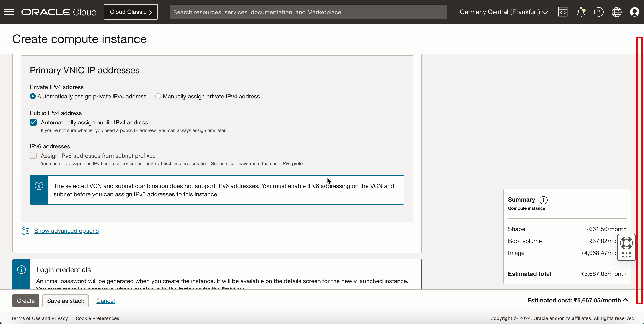The image size is (644, 324).
Task: Expand Show advanced options
Action: coord(66,231)
